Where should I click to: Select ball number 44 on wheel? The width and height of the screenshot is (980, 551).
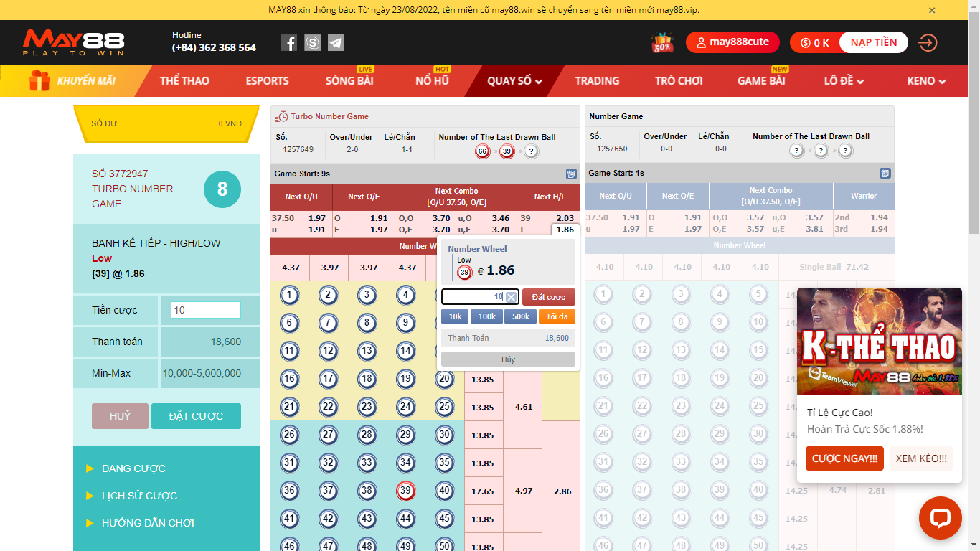(406, 519)
